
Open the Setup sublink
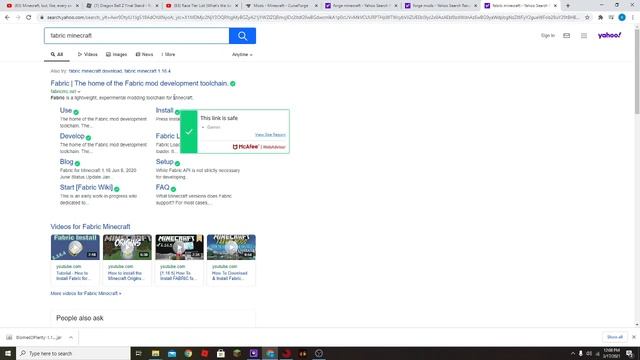pos(164,162)
